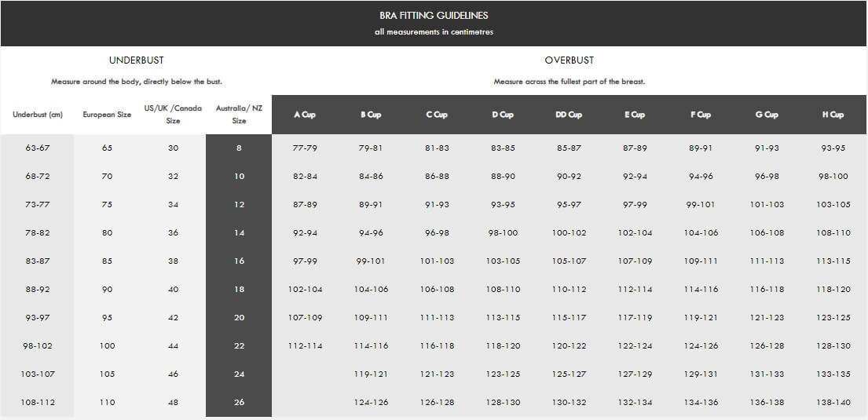Viewport: 868px width, 420px height.
Task: Select the DD Cup column header
Action: [569, 115]
